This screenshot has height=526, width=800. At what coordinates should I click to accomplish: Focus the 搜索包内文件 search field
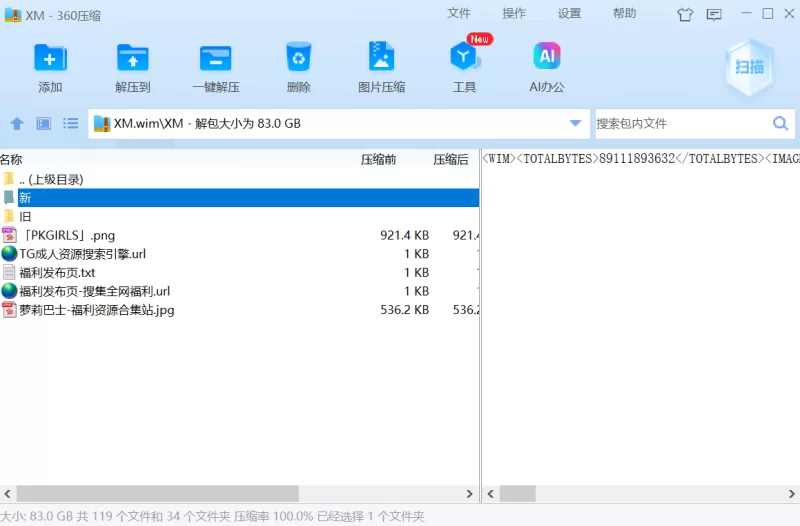coord(684,123)
